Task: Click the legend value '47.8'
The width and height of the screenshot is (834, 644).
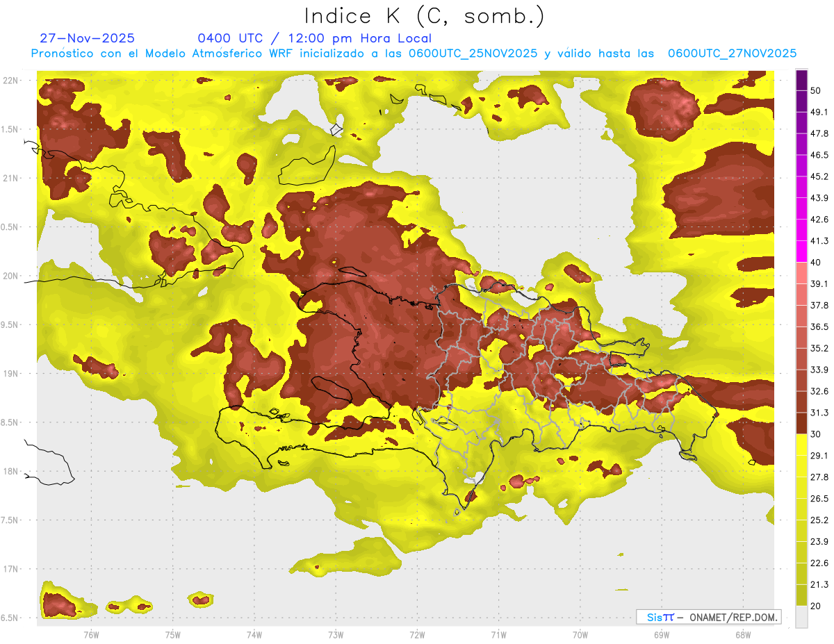Action: 819,133
